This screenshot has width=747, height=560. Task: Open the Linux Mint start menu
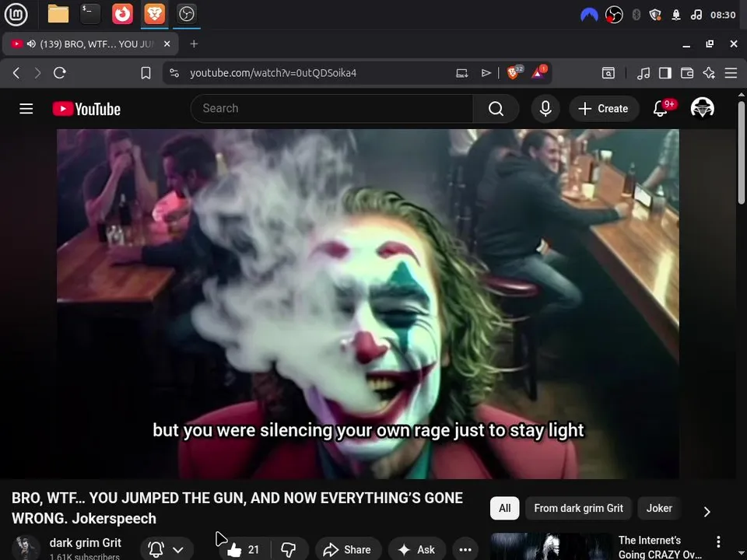click(x=16, y=14)
